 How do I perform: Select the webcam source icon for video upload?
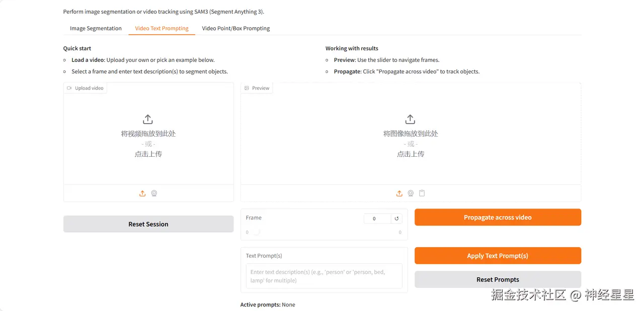pyautogui.click(x=154, y=193)
